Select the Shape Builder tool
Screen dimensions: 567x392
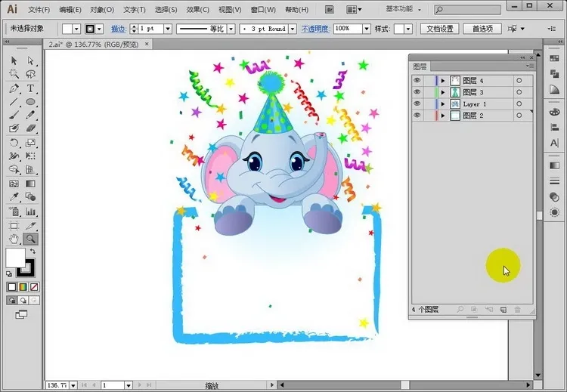[x=14, y=169]
